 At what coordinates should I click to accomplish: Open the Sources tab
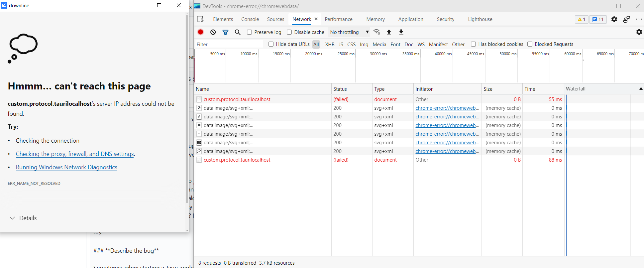[275, 19]
